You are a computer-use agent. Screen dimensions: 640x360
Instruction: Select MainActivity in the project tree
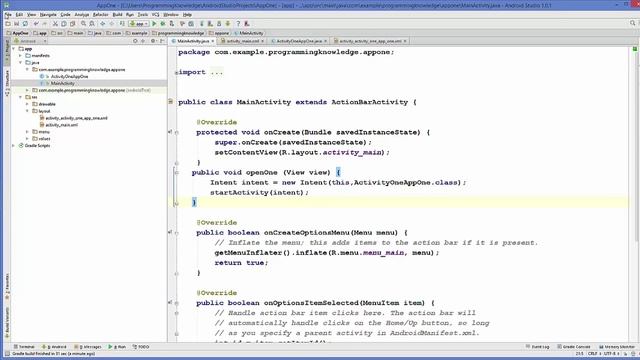pos(62,83)
